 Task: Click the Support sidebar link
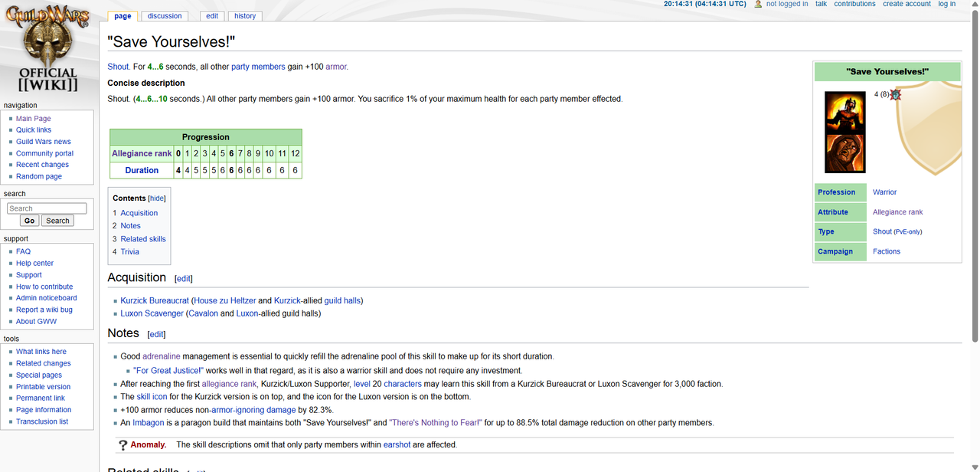(x=29, y=275)
